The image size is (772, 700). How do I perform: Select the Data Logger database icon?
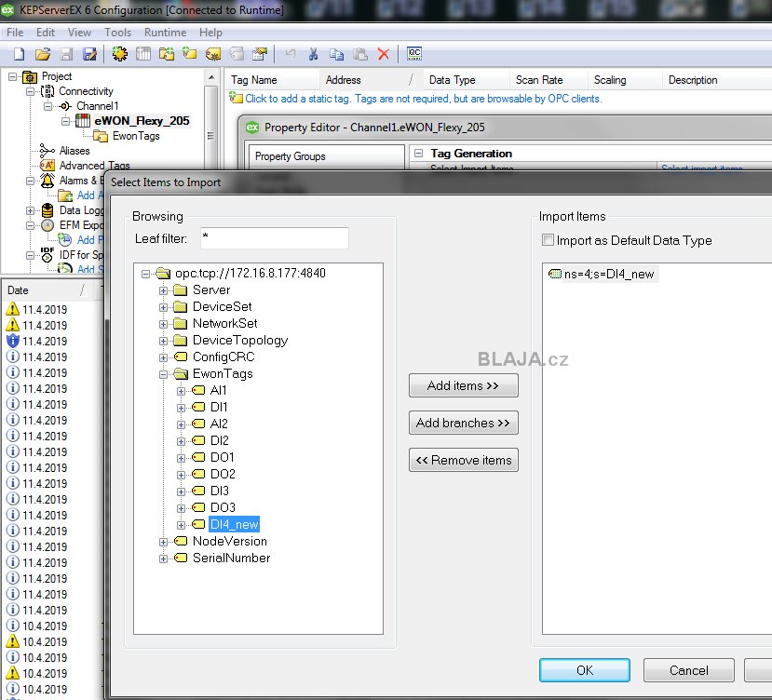point(47,210)
